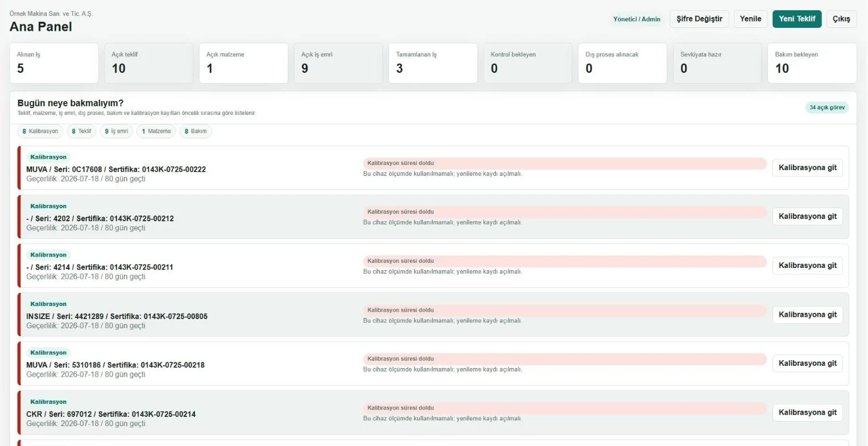The image size is (868, 446).
Task: Click the Kalibrasyon tag on the 0C17608 row
Action: click(48, 157)
